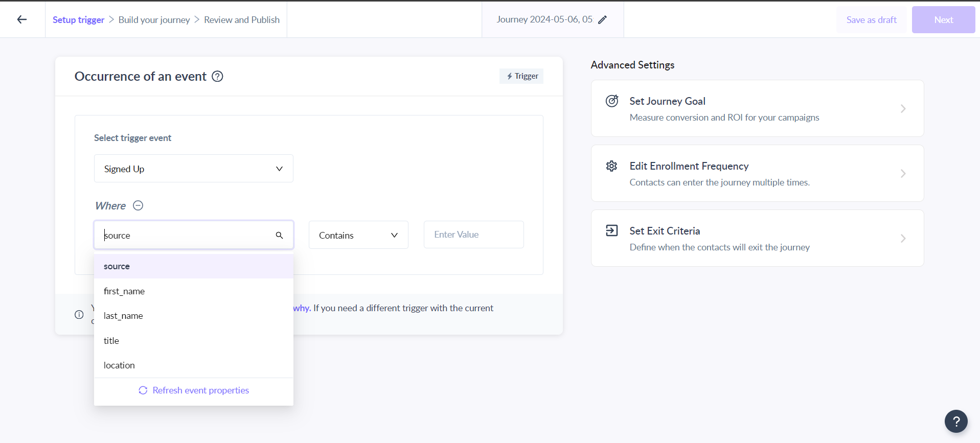
Task: Go to the Setup trigger step
Action: 78,19
